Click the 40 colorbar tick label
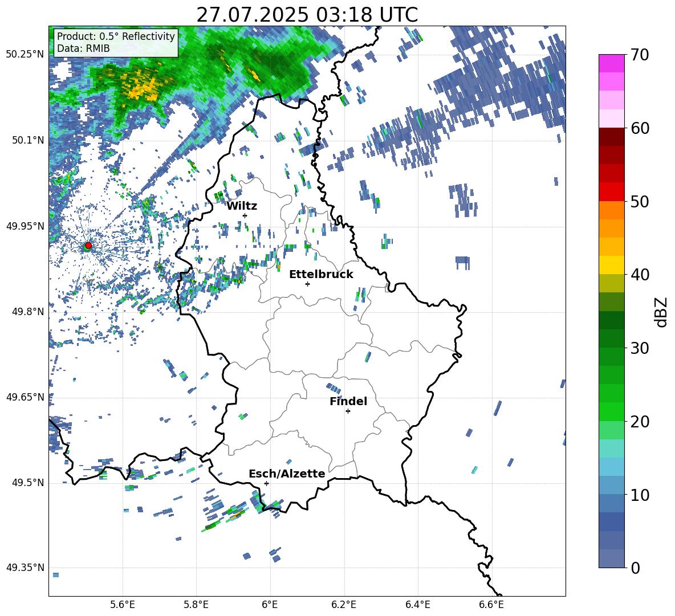 pyautogui.click(x=640, y=275)
